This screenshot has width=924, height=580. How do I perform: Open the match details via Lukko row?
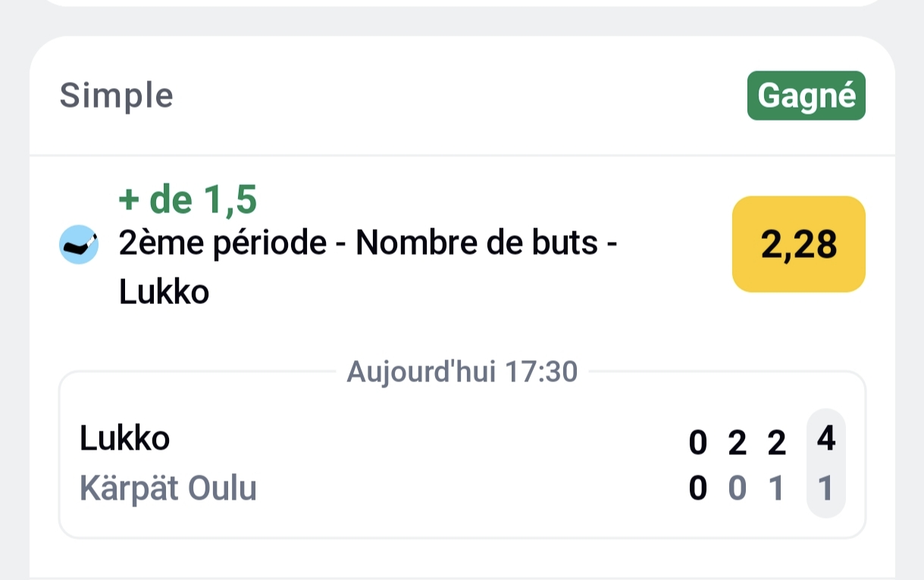coord(124,438)
